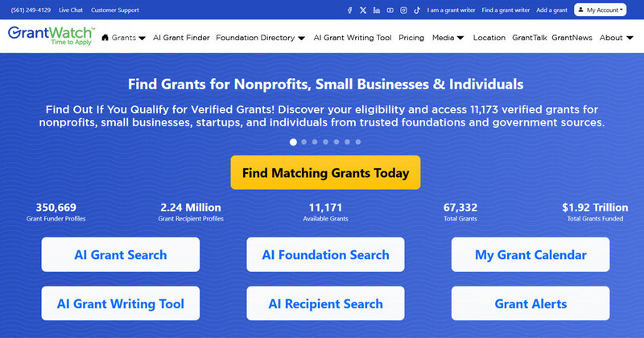Open the LinkedIn icon link
This screenshot has width=644, height=338.
click(377, 10)
